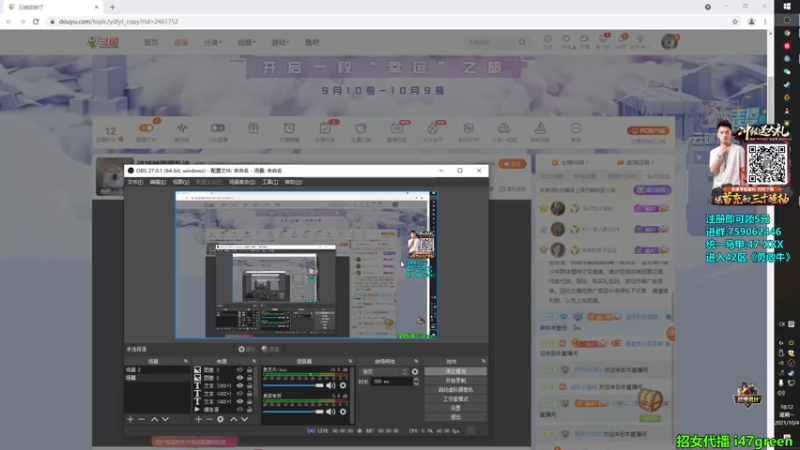Pop out the 混音器 dock panel
The height and width of the screenshot is (450, 800).
tap(350, 361)
